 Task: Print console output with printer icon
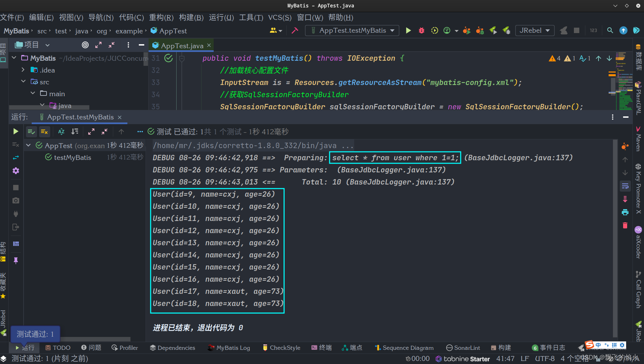point(625,212)
